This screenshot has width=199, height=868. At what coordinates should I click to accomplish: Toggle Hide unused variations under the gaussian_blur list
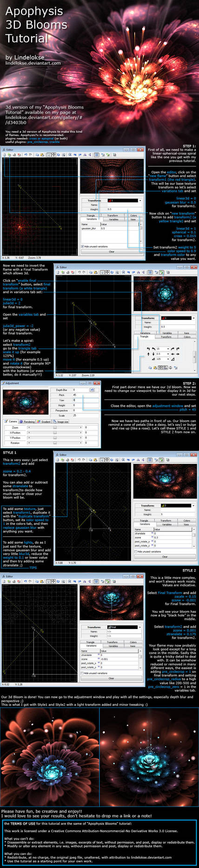coord(82,246)
